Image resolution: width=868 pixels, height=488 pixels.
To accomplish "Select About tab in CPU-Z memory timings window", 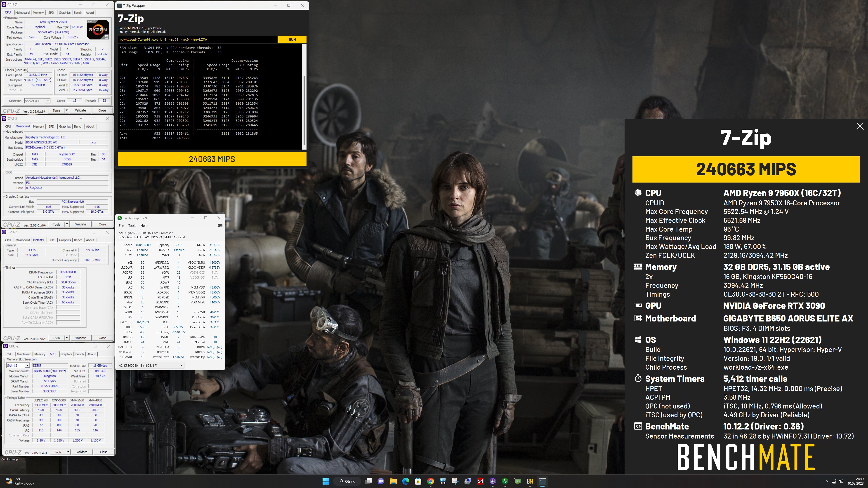I will (90, 240).
